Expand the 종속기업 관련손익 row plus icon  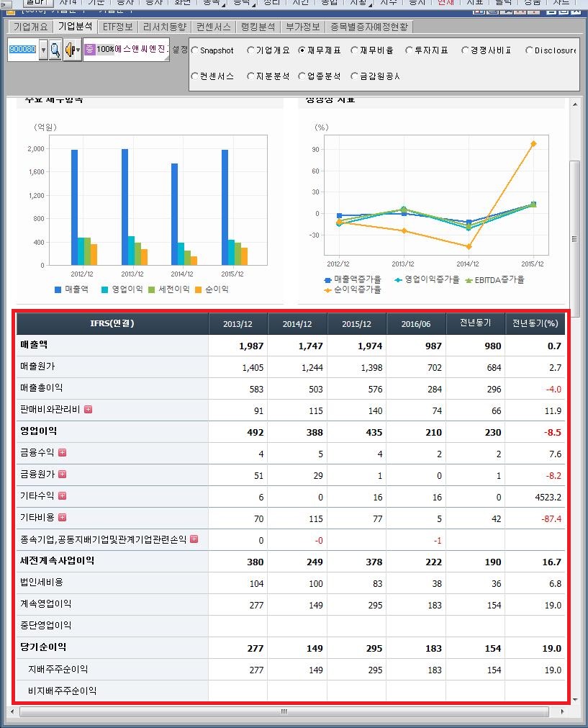(x=194, y=539)
